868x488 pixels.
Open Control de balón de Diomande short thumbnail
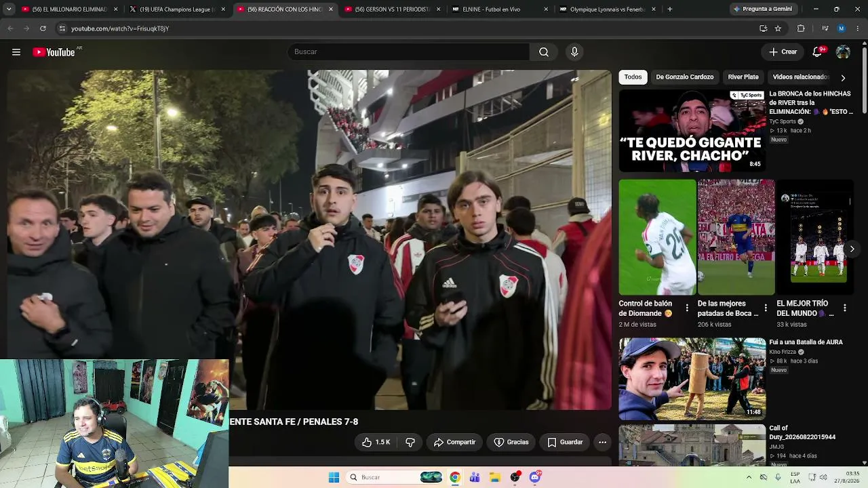658,237
